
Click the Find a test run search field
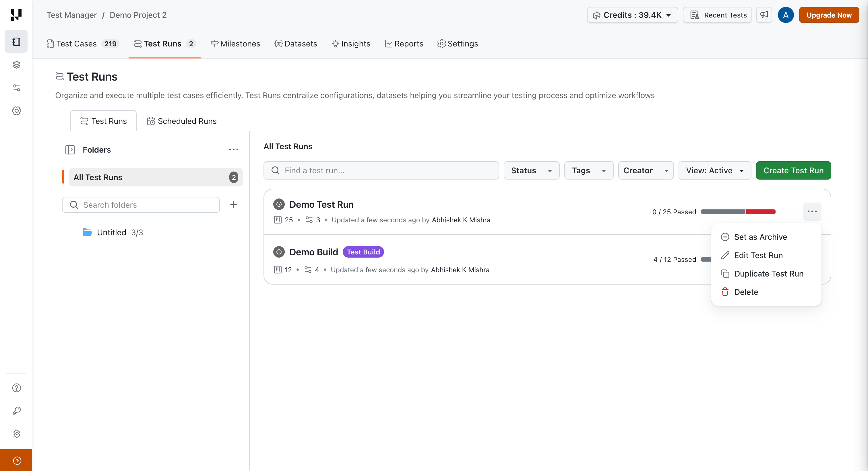pos(381,170)
